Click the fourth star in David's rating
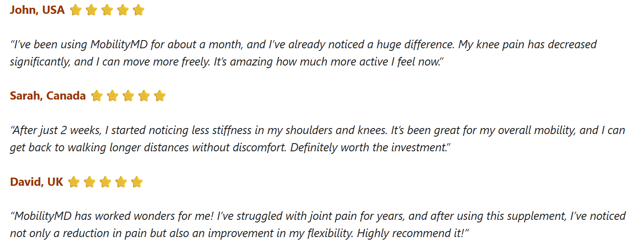The image size is (644, 247). (121, 182)
